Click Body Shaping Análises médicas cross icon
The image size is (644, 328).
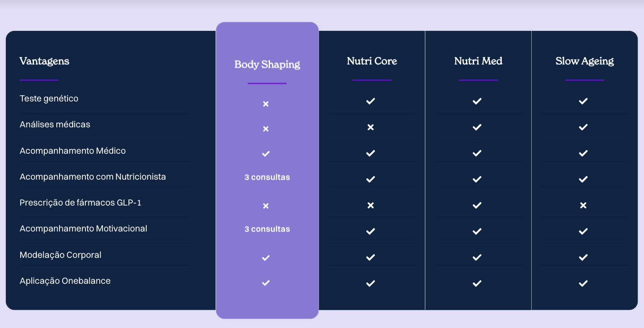[266, 129]
